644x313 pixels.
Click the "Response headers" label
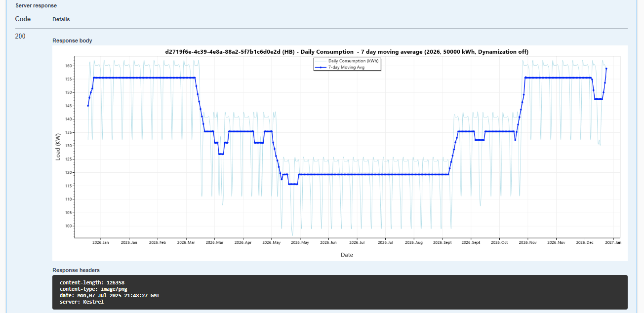pos(76,270)
